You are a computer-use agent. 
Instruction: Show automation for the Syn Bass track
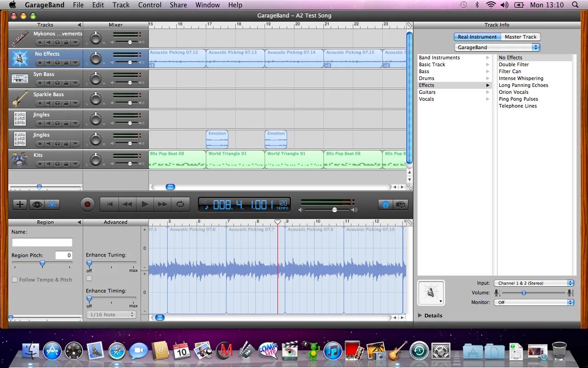tap(75, 83)
